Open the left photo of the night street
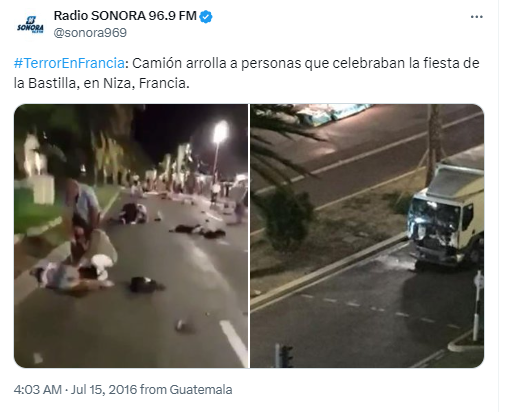The image size is (507, 412). (131, 236)
